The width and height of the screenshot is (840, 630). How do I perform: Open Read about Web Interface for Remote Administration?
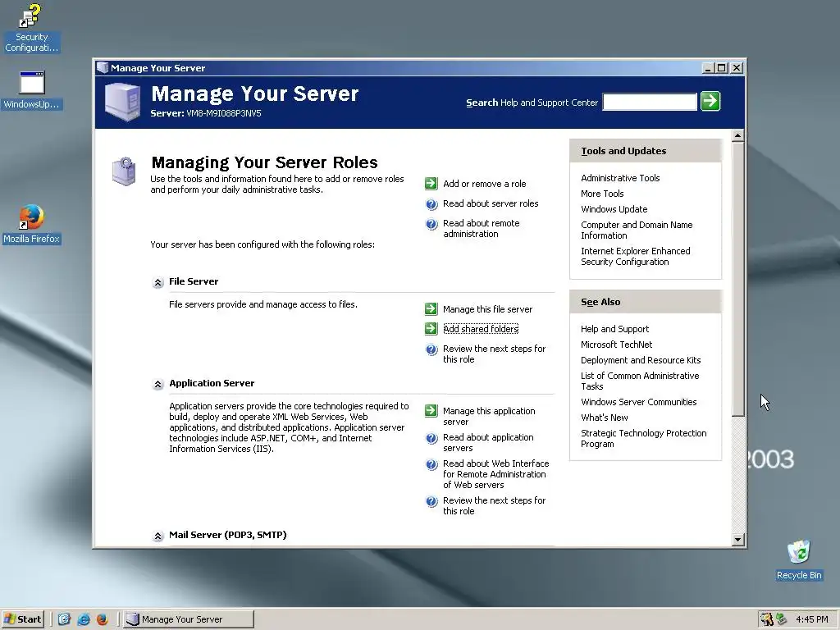tap(495, 474)
